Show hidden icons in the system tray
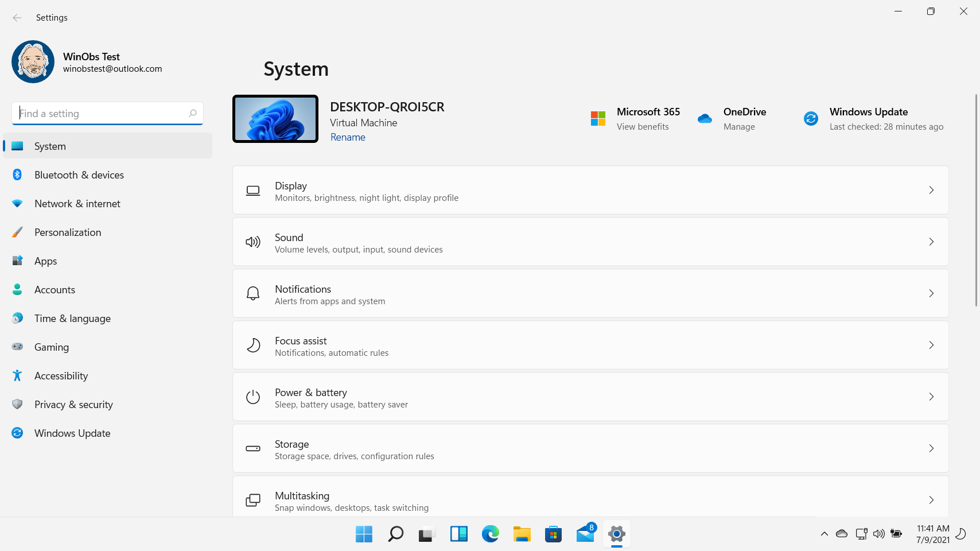This screenshot has width=980, height=551. click(x=824, y=534)
